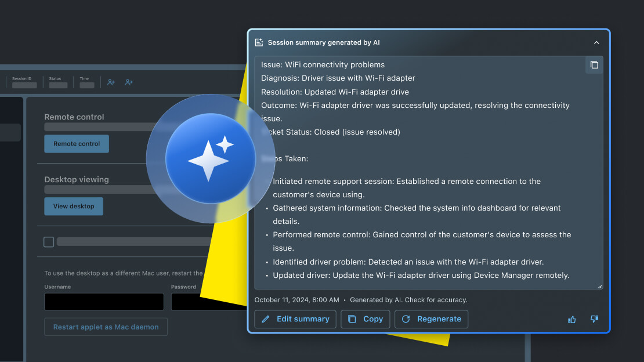Click the refresh icon in Regenerate
Screen dimensions: 644x362
coord(406,319)
